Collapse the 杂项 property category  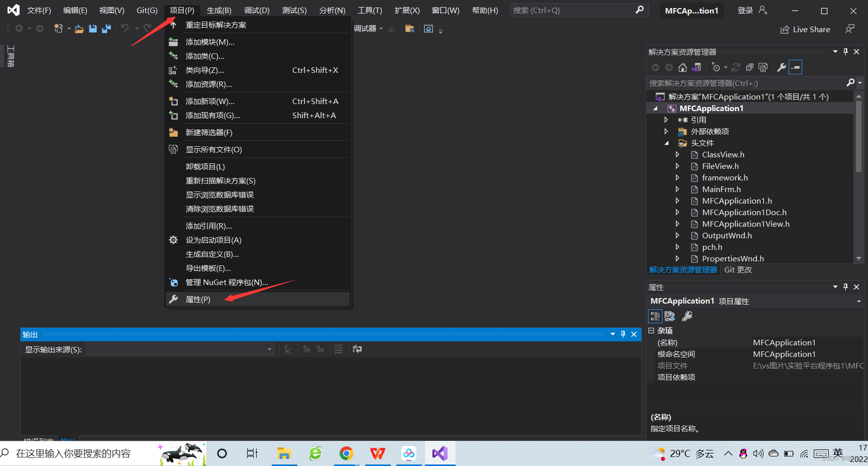pyautogui.click(x=651, y=330)
